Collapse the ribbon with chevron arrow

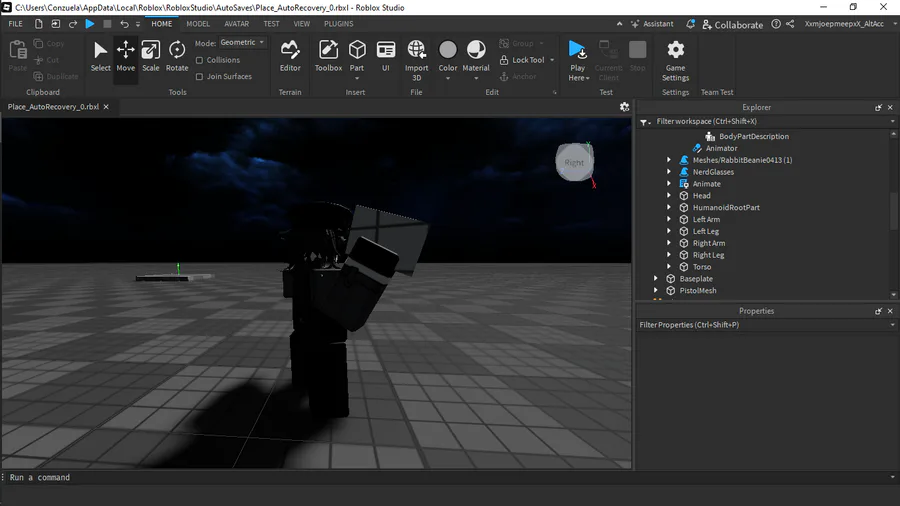[619, 24]
